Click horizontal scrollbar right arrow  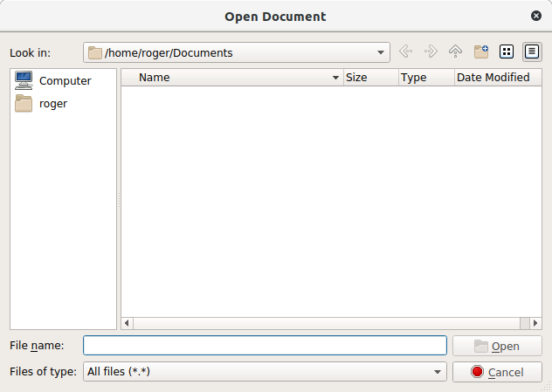(x=535, y=323)
